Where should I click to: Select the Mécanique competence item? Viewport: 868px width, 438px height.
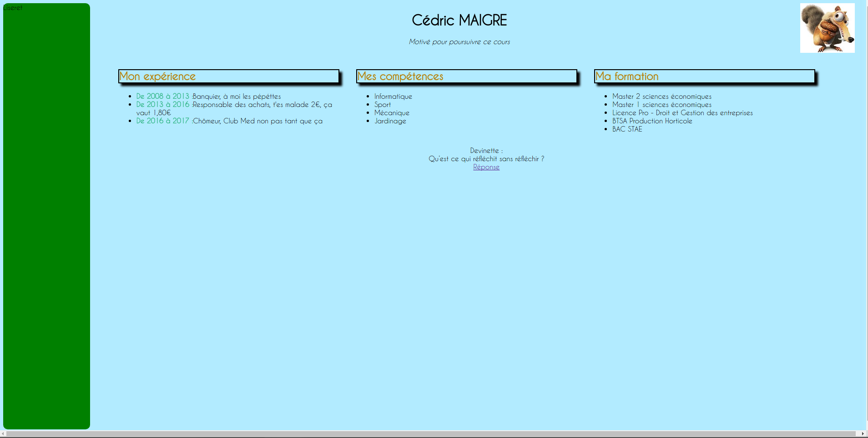click(391, 112)
